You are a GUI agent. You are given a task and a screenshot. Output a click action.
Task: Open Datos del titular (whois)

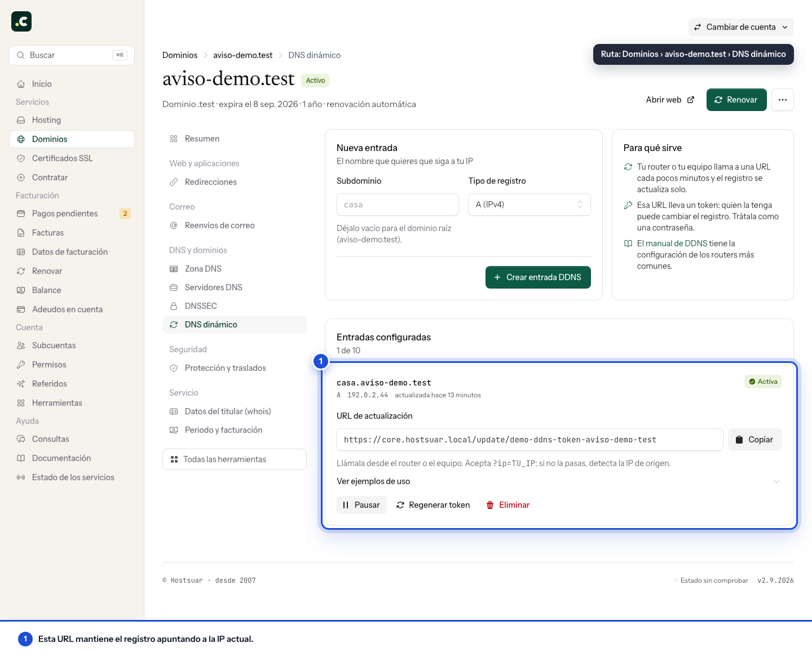(x=235, y=411)
